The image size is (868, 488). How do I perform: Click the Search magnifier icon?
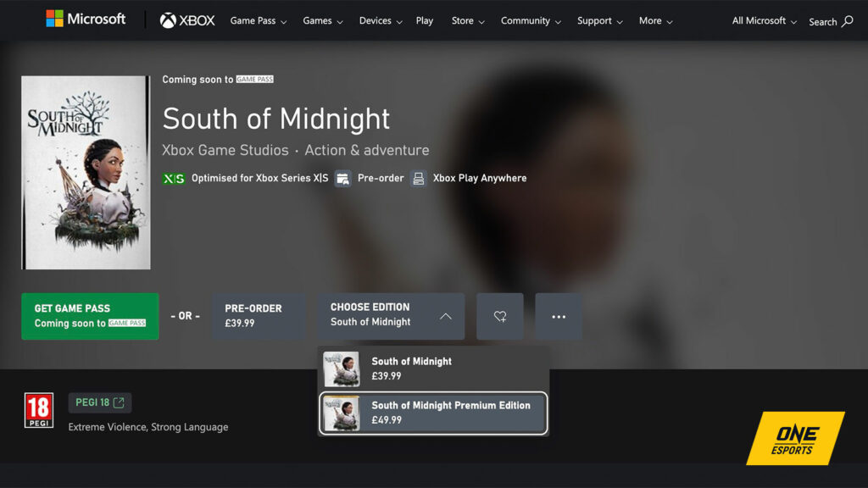click(848, 21)
